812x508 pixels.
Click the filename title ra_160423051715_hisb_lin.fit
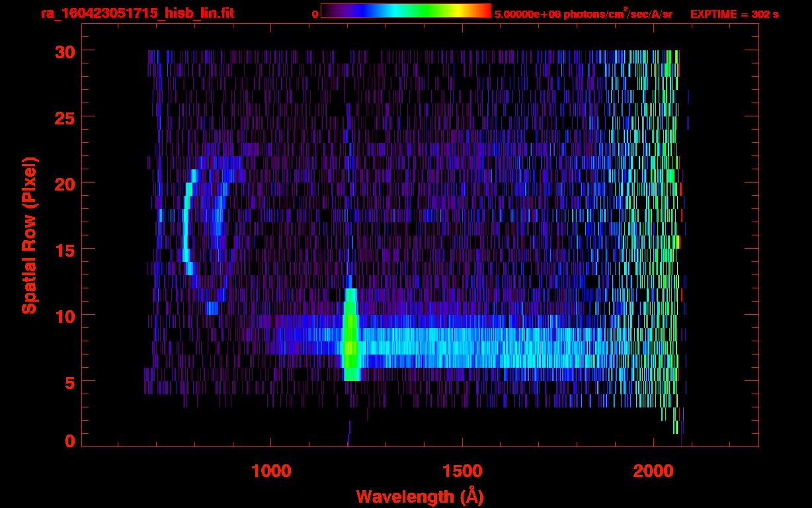pos(137,13)
